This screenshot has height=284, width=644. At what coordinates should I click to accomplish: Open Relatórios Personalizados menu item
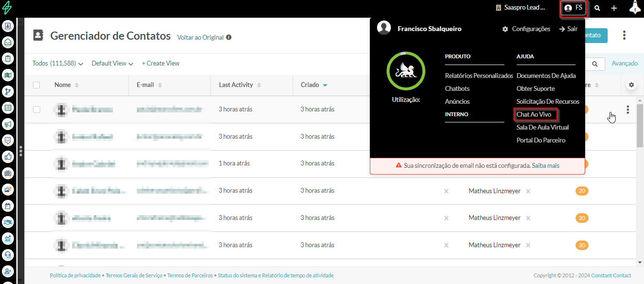click(478, 76)
